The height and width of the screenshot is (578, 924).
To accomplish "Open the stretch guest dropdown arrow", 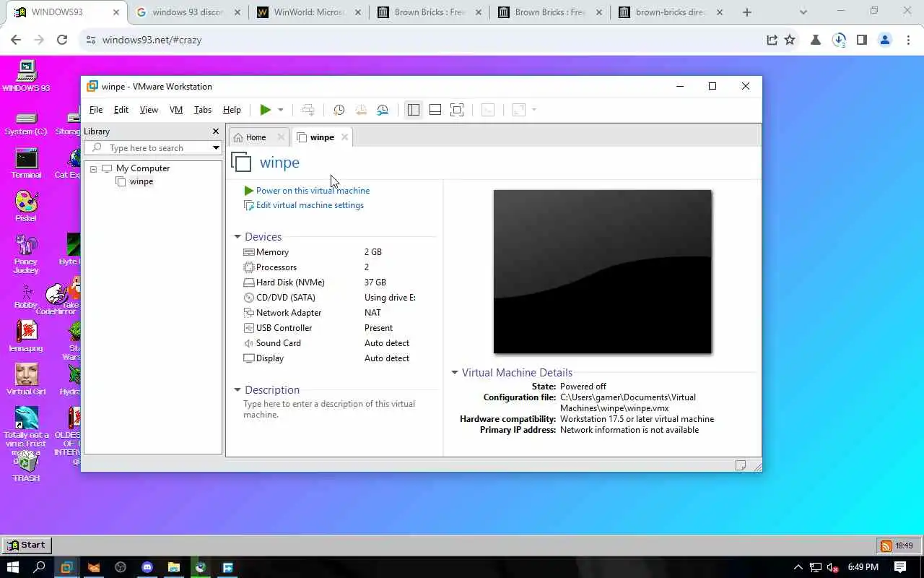I will [x=534, y=110].
